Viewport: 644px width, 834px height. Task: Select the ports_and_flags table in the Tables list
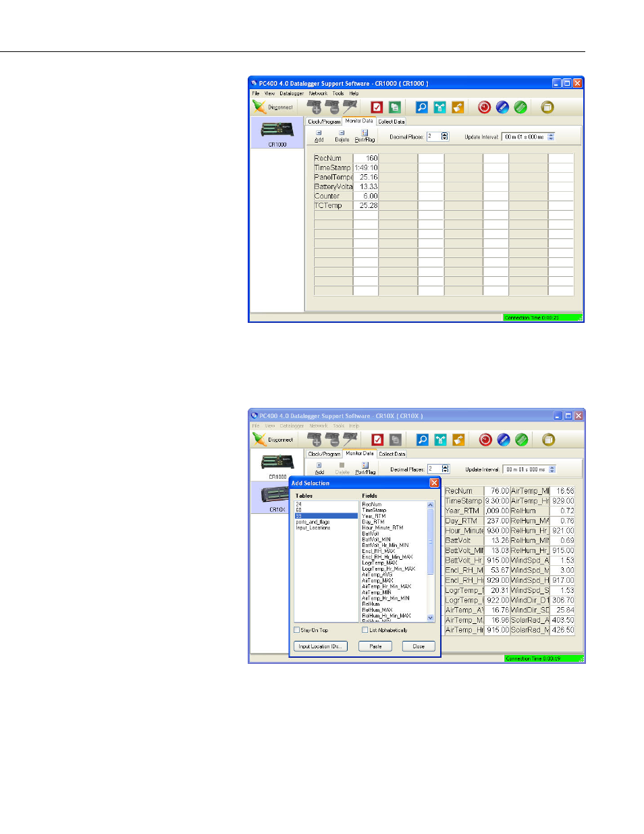pyautogui.click(x=313, y=522)
